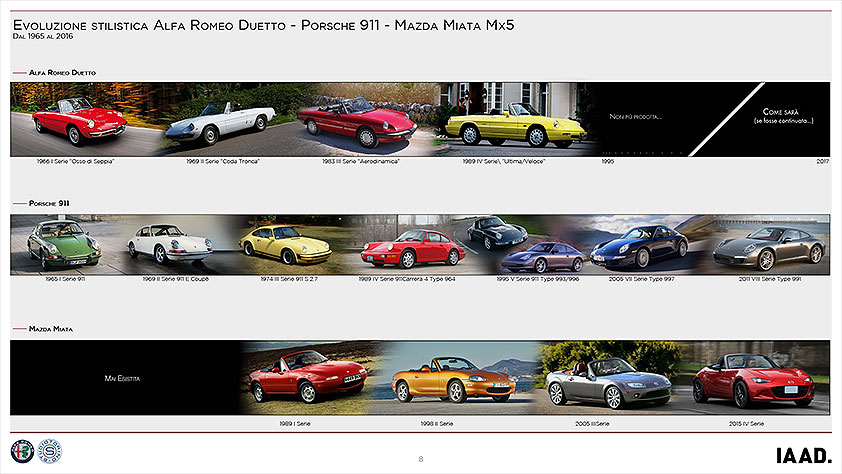This screenshot has height=474, width=842.
Task: Click the IAAD. logo
Action: point(802,455)
